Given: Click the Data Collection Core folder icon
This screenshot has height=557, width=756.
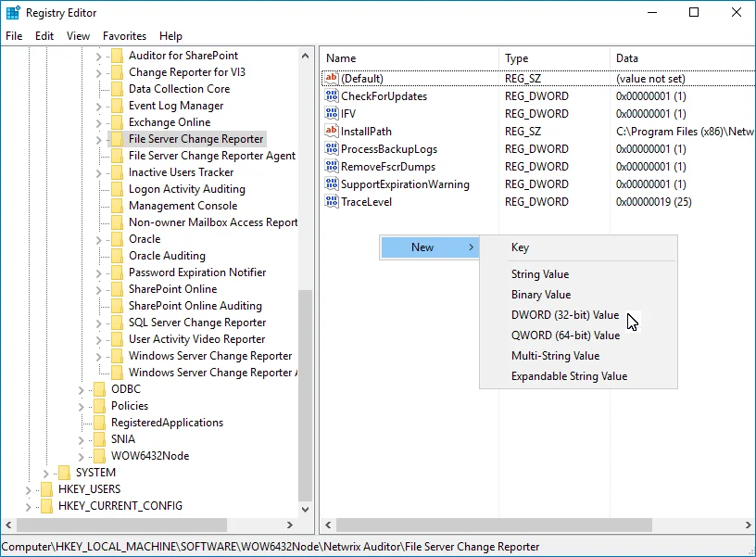Looking at the screenshot, I should [117, 89].
